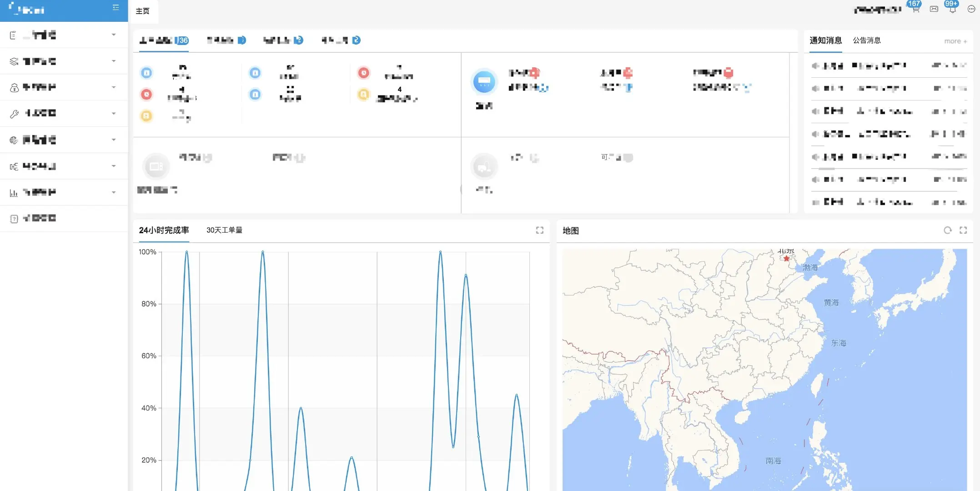Open the mail envelope icon in header
This screenshot has width=980, height=491.
point(933,8)
